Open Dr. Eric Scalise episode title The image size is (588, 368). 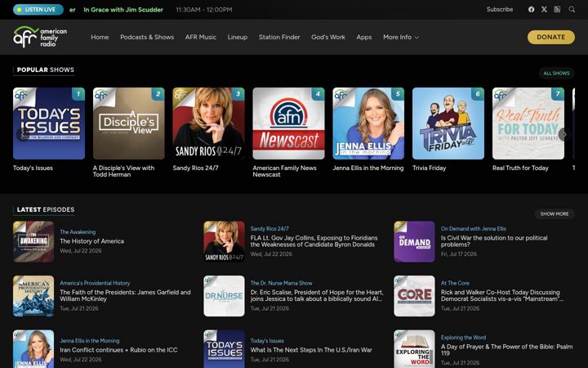click(317, 295)
